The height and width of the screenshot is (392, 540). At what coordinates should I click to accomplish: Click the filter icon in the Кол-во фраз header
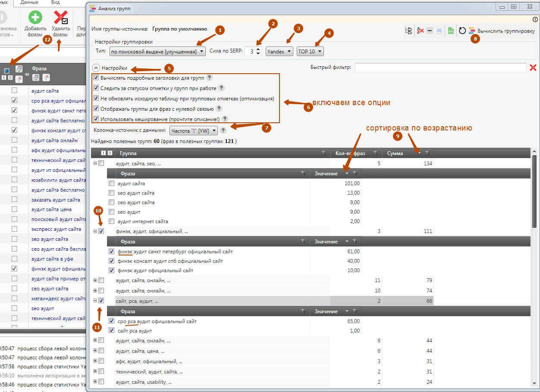click(376, 153)
